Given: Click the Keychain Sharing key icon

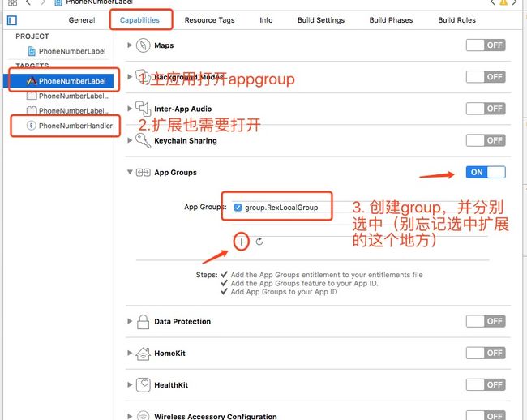Looking at the screenshot, I should 144,140.
